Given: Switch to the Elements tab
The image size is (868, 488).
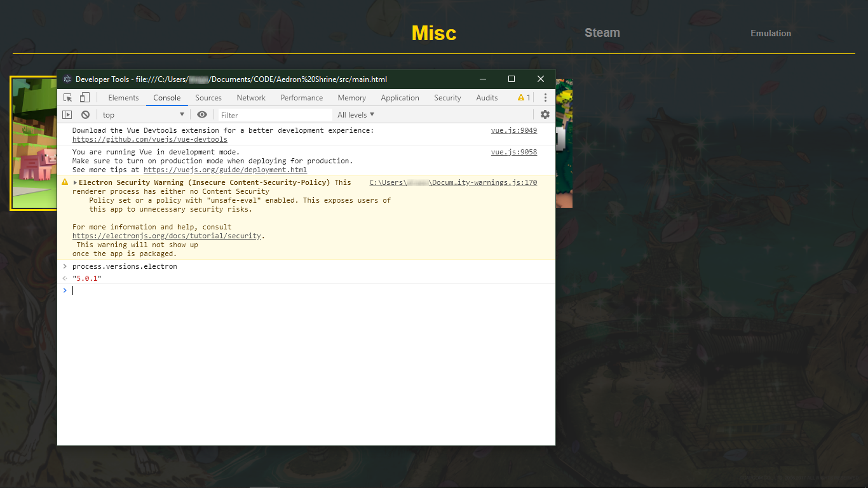Looking at the screenshot, I should [x=123, y=97].
